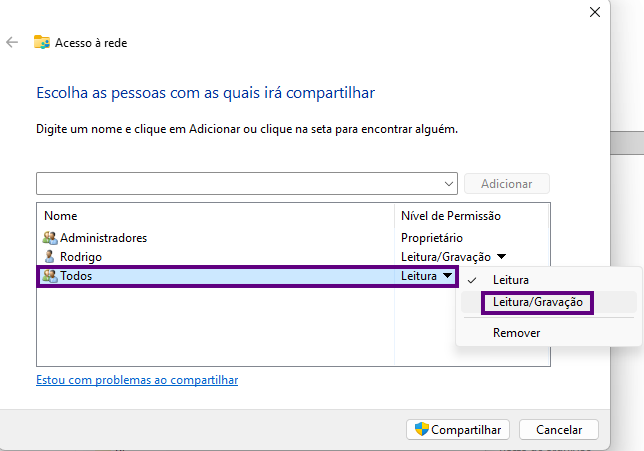Sort by the Nome column header
Image resolution: width=644 pixels, height=451 pixels.
click(x=61, y=216)
